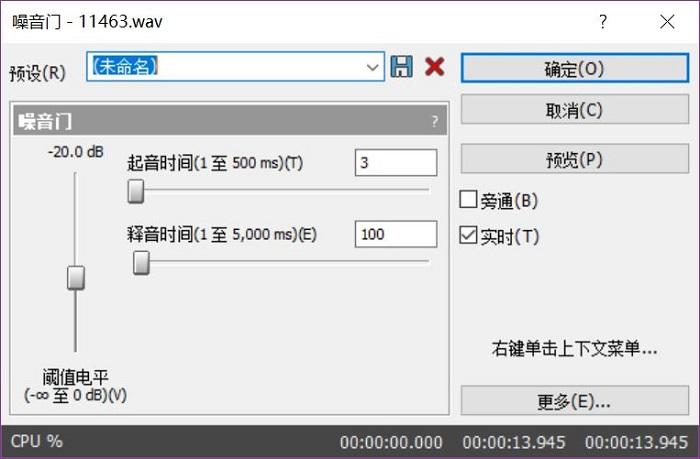This screenshot has height=459, width=700.
Task: Click the CPU % status bar label
Action: pyautogui.click(x=37, y=441)
